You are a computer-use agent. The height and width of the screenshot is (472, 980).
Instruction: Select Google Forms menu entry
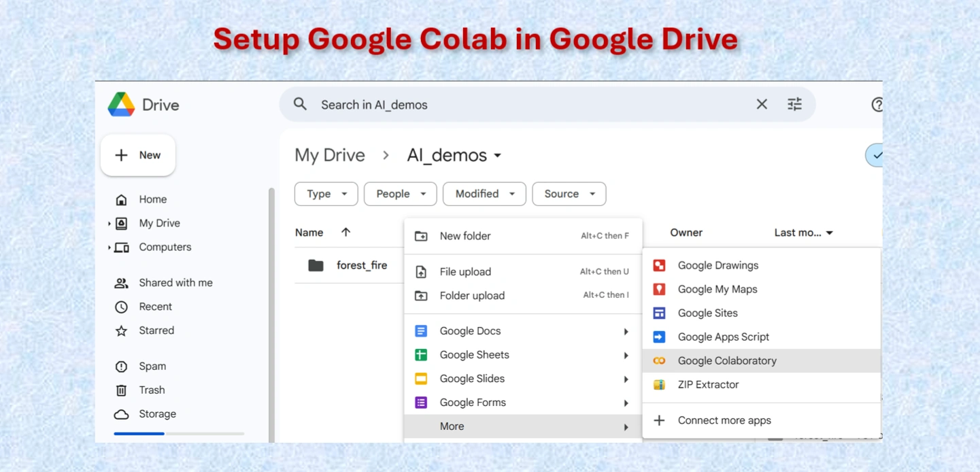click(x=523, y=403)
